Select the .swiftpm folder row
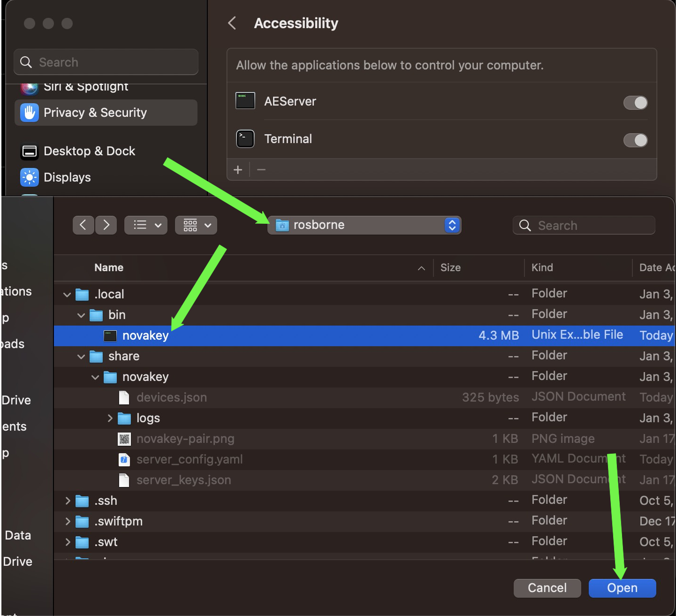The width and height of the screenshot is (676, 616). pos(365,521)
